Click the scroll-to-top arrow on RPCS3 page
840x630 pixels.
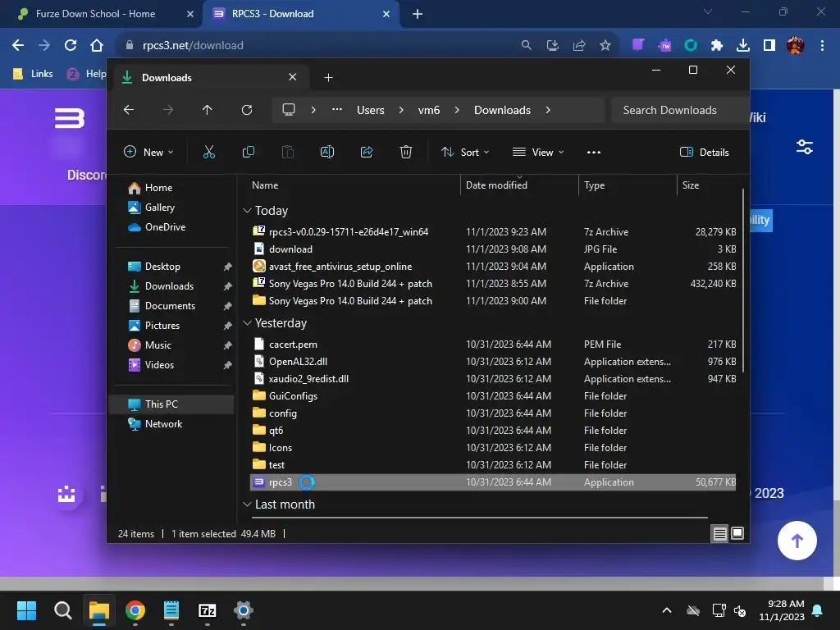797,541
